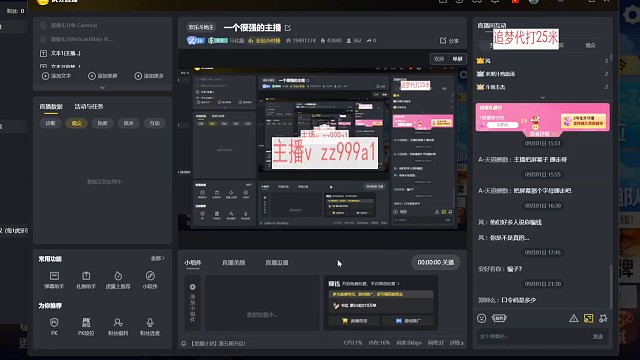Open the 星耀计划 notice link
The width and height of the screenshot is (640, 360).
tap(218, 343)
